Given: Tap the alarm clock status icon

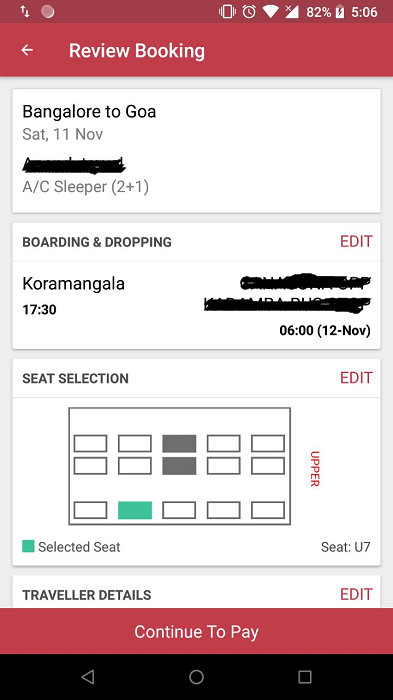Looking at the screenshot, I should click(249, 12).
